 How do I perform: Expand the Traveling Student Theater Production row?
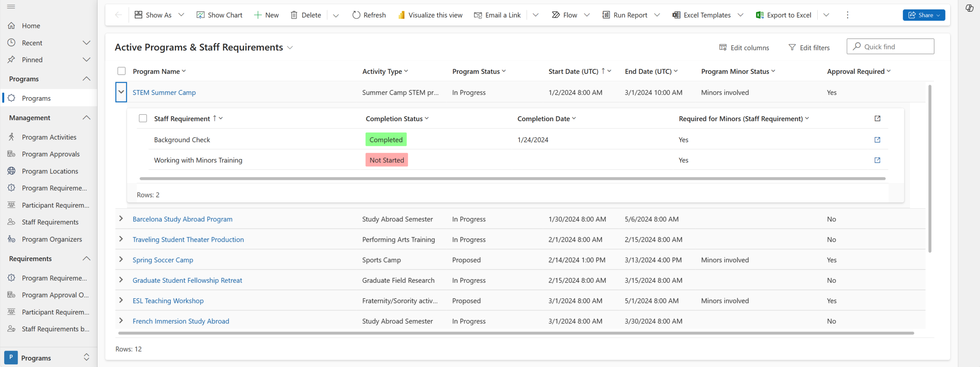[121, 239]
